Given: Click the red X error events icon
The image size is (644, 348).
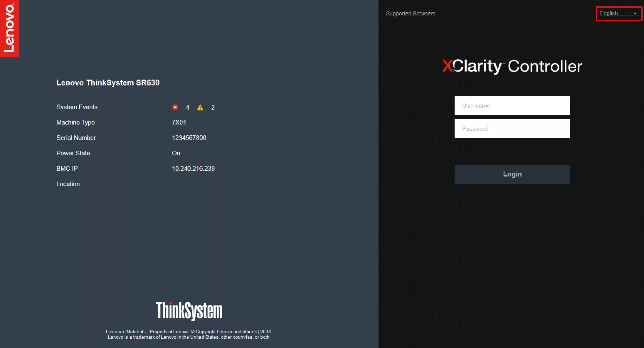Looking at the screenshot, I should click(175, 107).
